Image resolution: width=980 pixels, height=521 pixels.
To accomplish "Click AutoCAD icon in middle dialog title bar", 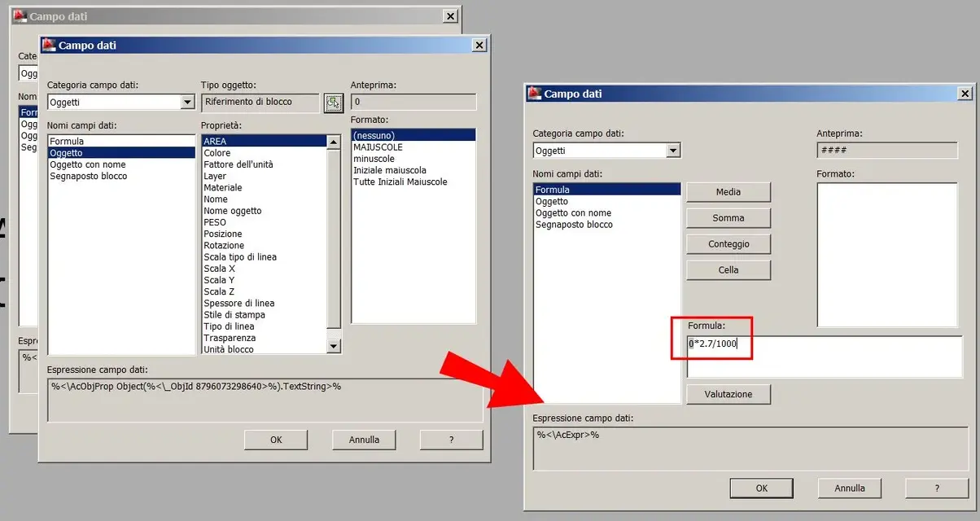I will 50,46.
